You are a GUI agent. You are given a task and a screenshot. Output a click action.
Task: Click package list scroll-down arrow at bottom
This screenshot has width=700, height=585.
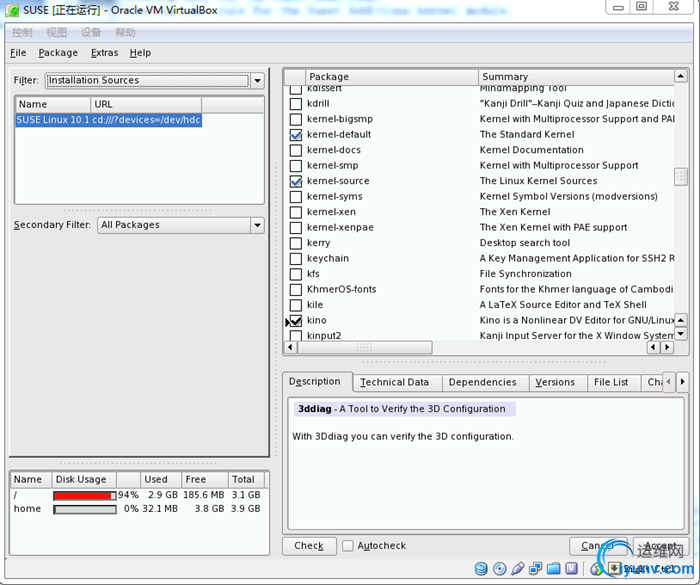tap(680, 334)
